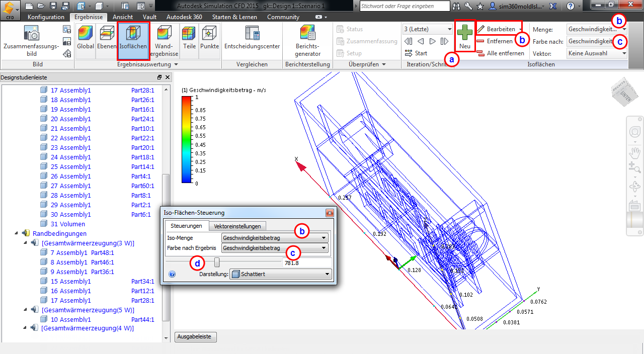
Task: Open the Farbe nach dropdown in ribbon
Action: (x=597, y=41)
